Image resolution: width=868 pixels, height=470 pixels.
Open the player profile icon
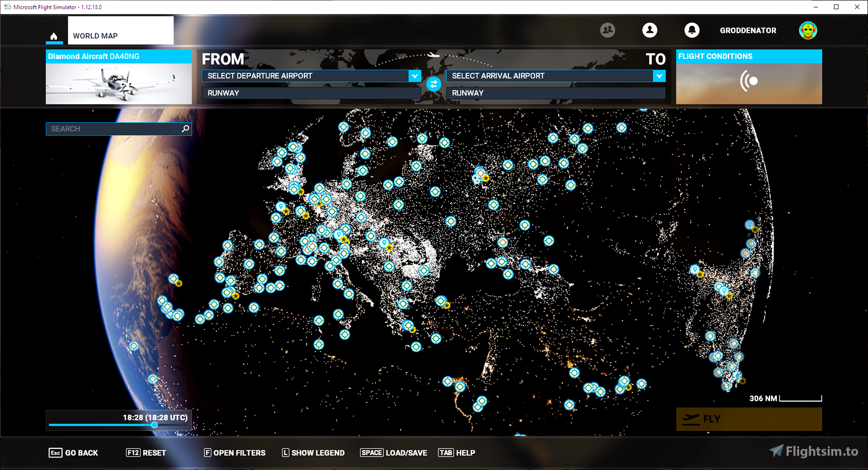(650, 30)
